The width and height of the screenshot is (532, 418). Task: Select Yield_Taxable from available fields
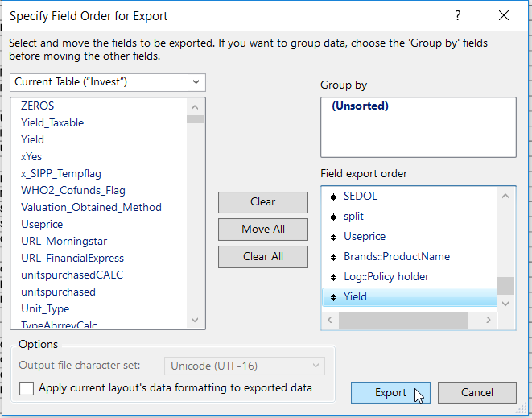(52, 122)
